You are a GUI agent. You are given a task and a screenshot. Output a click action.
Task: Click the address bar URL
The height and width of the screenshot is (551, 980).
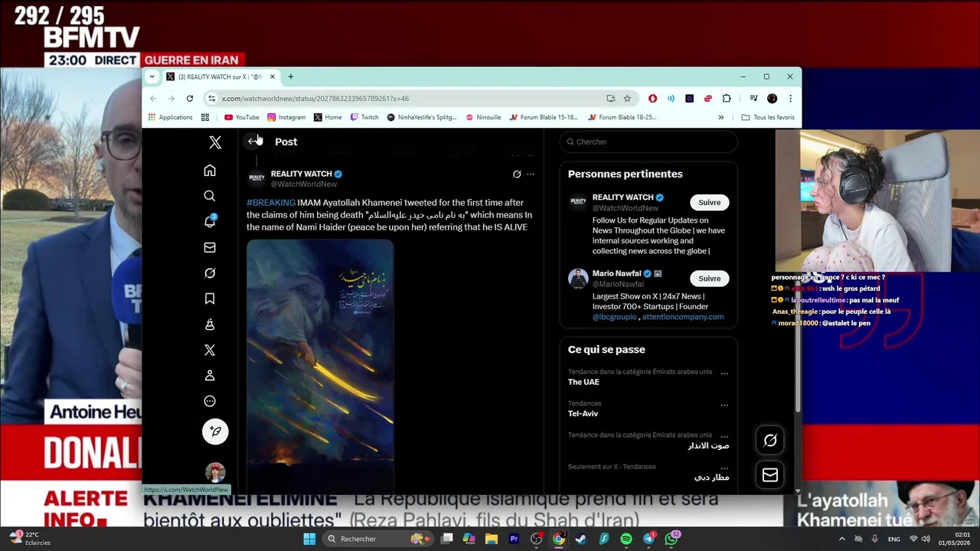(315, 98)
